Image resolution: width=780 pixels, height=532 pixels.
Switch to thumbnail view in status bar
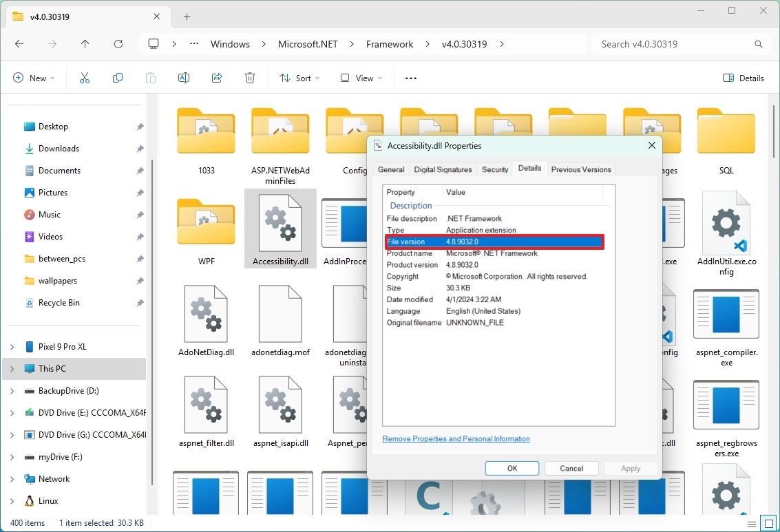767,523
